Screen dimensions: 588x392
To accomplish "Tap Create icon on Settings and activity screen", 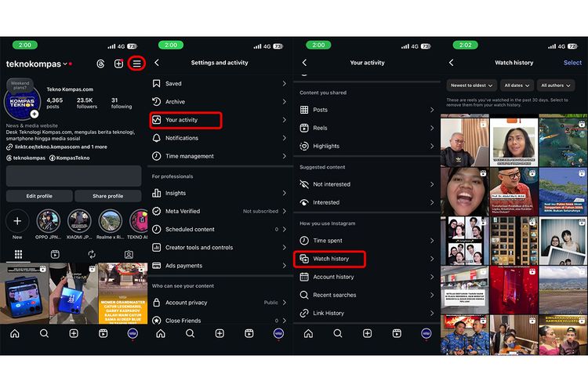I will (220, 333).
